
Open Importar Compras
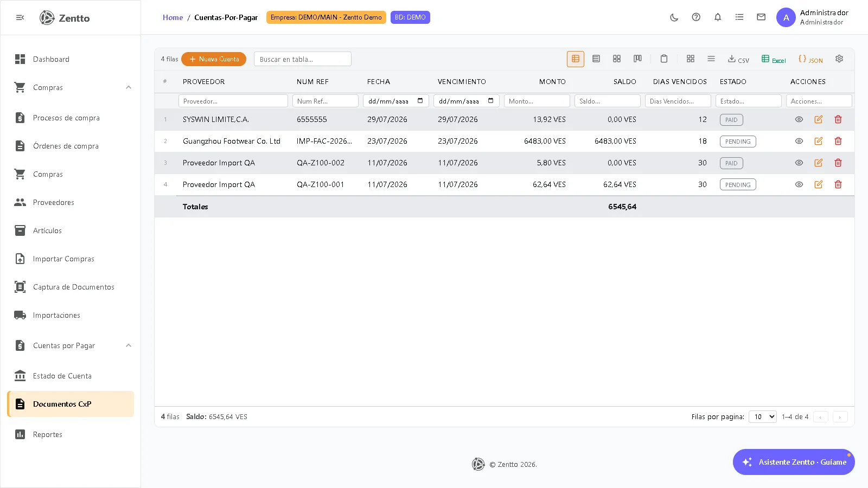[71, 259]
